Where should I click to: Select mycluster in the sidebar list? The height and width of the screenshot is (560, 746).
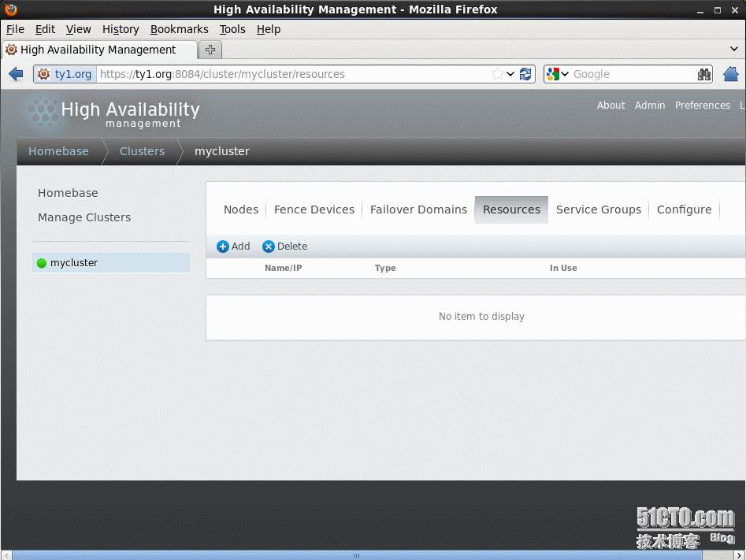(111, 263)
